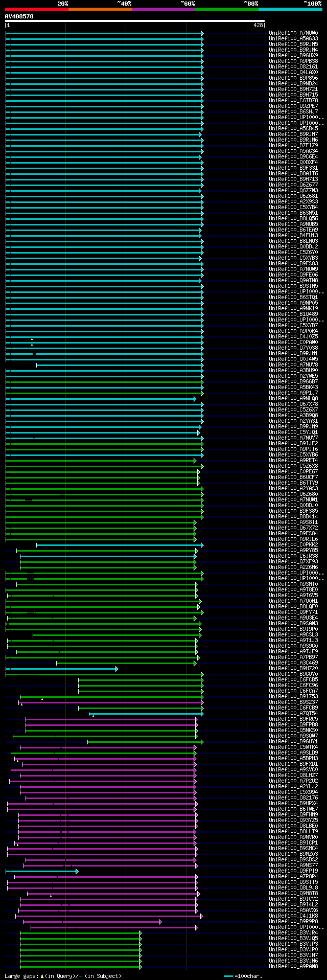This screenshot has width=327, height=980.
Task: Click the orange ~40% identity legend segment
Action: (x=100, y=9)
